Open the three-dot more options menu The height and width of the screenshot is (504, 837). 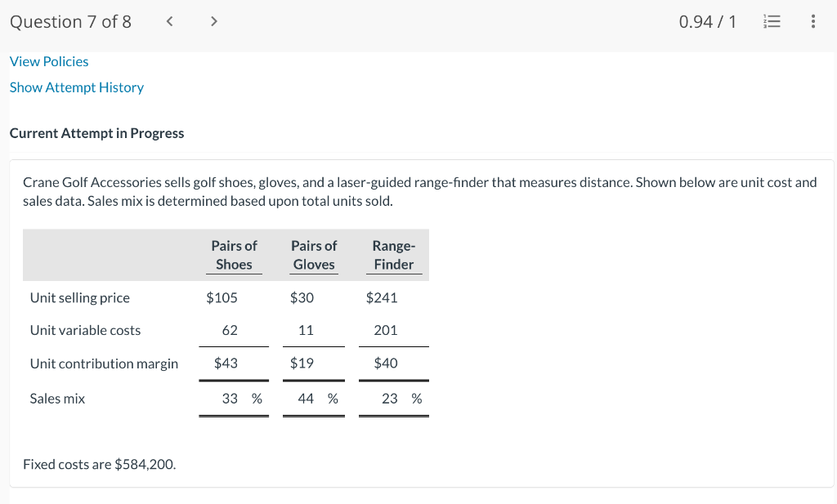[x=813, y=21]
